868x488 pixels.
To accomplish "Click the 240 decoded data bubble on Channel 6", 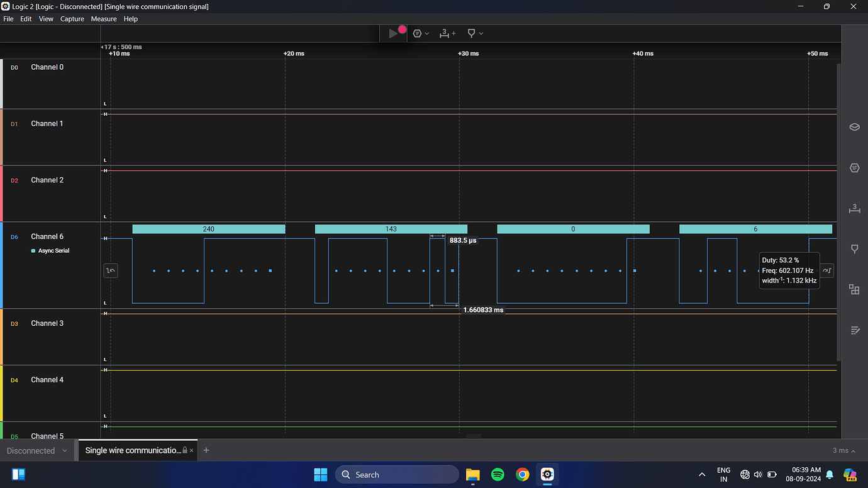I will [209, 229].
